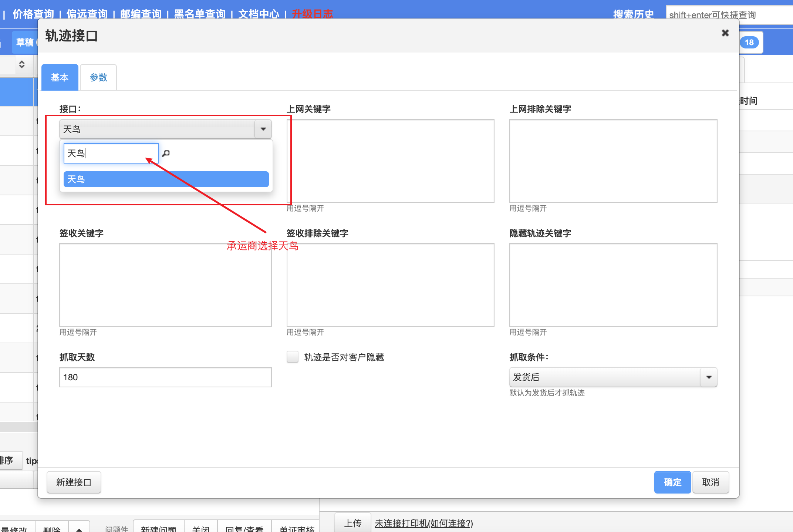Click the 取消 button
793x532 pixels.
click(x=711, y=482)
